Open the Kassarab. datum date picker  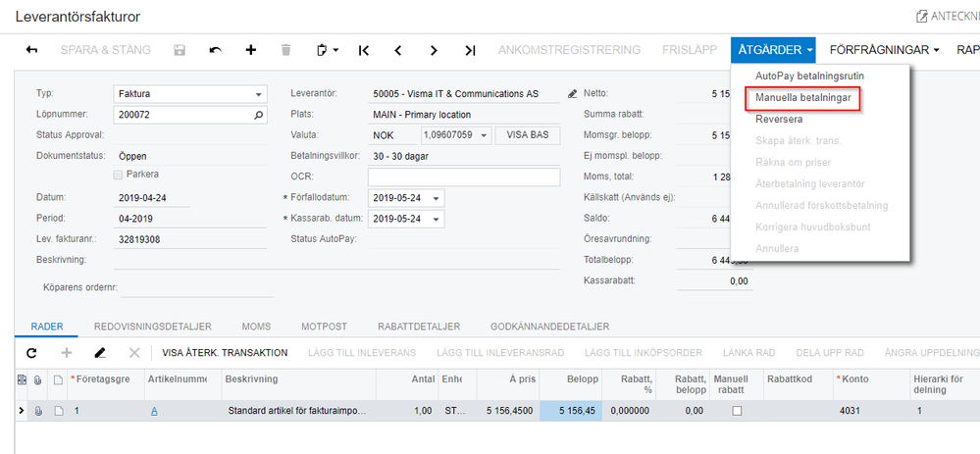tap(436, 220)
